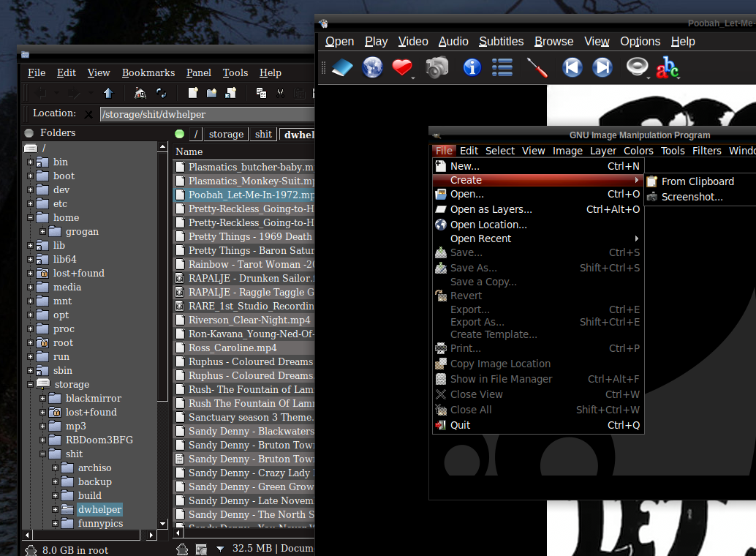Click the previous track button in media player

click(x=572, y=67)
